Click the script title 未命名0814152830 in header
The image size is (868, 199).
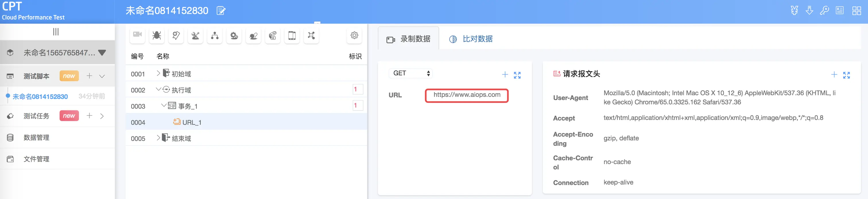(167, 11)
